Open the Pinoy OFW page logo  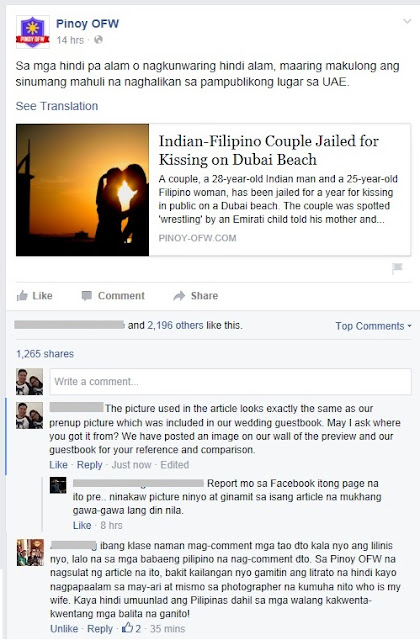point(33,31)
